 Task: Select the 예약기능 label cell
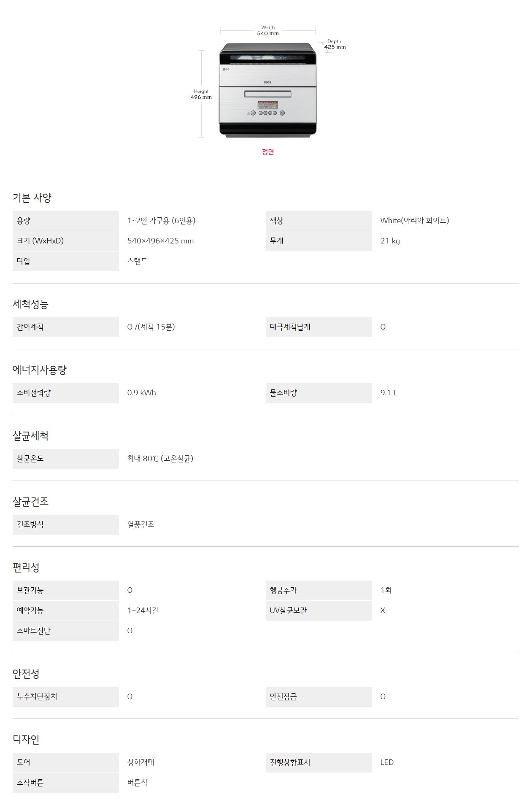tap(66, 611)
